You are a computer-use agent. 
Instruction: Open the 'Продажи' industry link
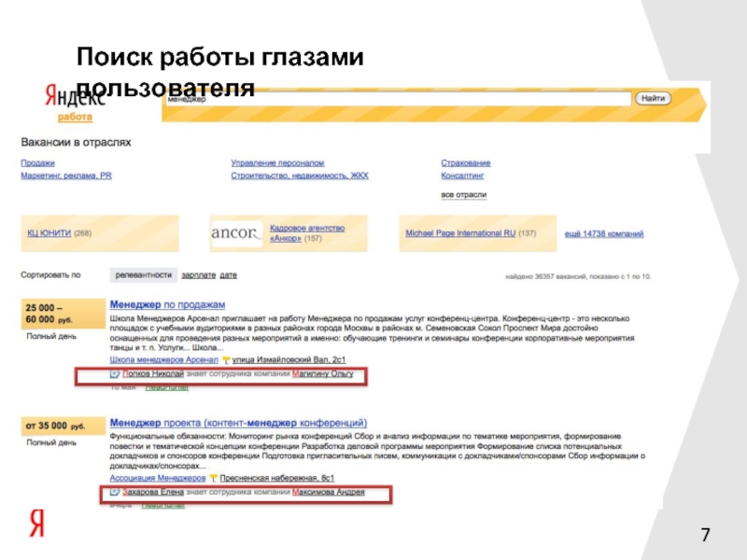click(x=37, y=162)
